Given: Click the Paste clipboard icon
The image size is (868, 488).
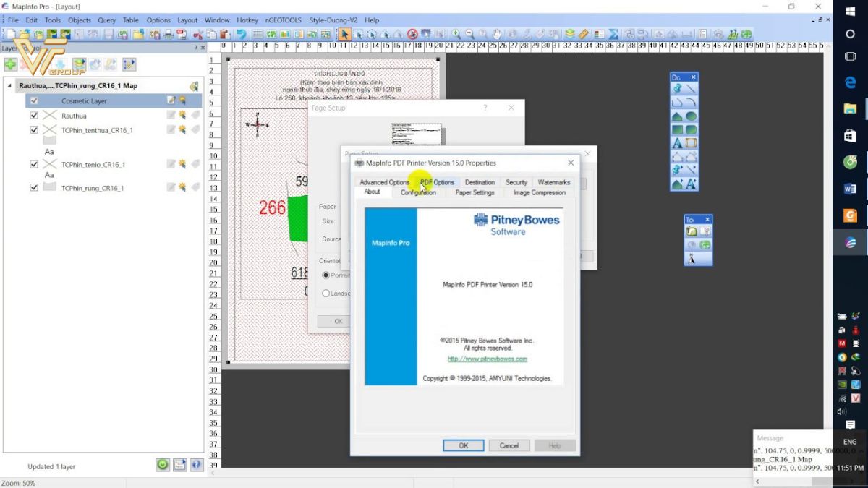Looking at the screenshot, I should [x=225, y=34].
